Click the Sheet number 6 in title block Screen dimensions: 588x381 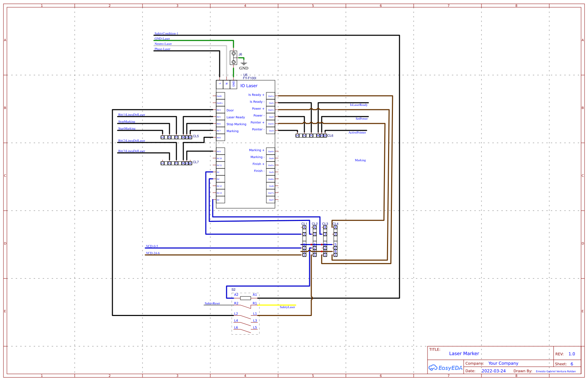pos(572,364)
